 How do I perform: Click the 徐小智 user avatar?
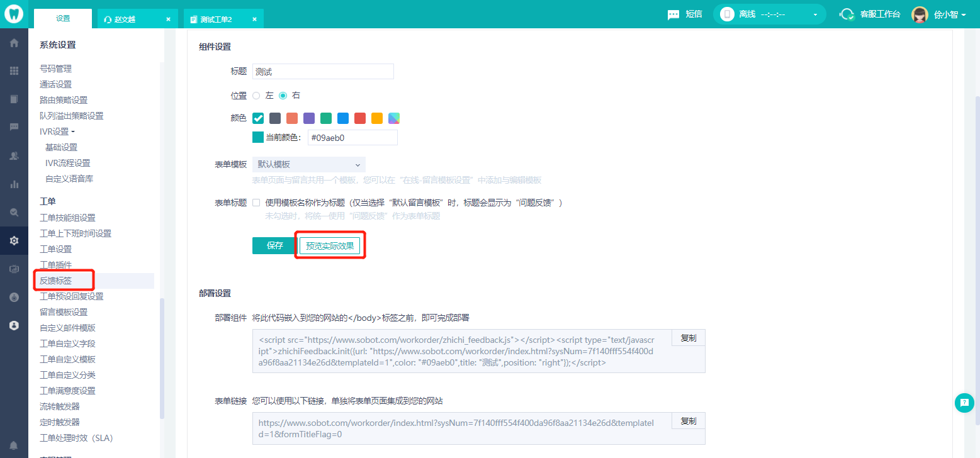click(x=920, y=14)
